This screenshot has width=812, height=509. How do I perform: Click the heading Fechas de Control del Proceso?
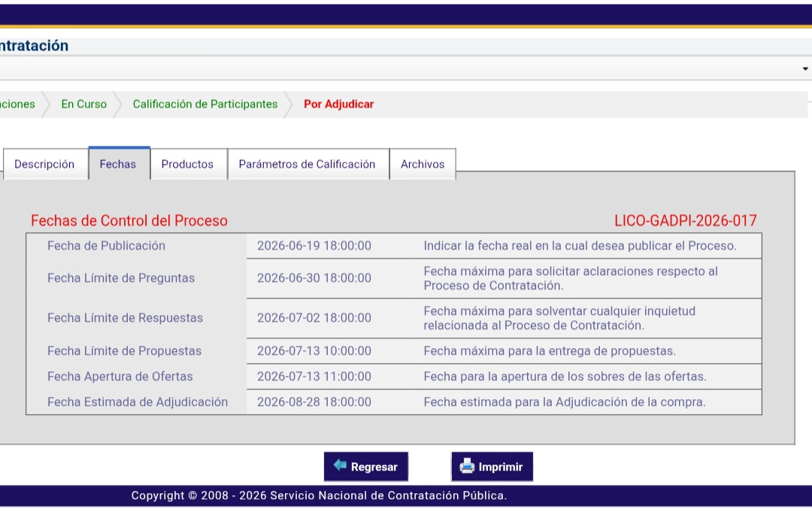click(x=129, y=220)
